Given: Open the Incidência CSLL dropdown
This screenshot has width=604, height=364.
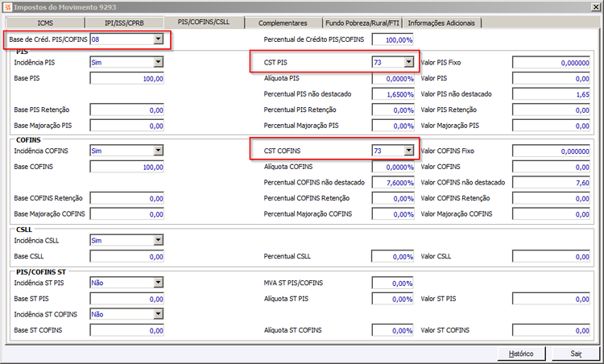Looking at the screenshot, I should [x=159, y=240].
